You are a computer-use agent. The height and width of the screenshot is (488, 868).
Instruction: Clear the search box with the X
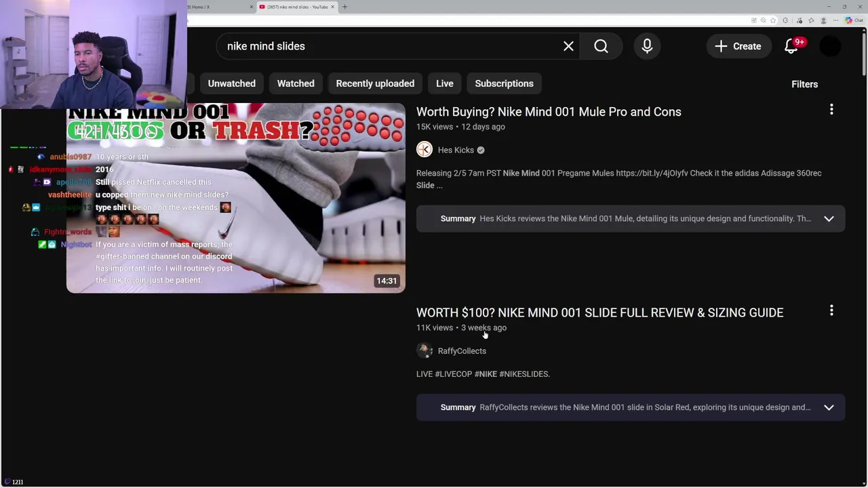click(568, 46)
